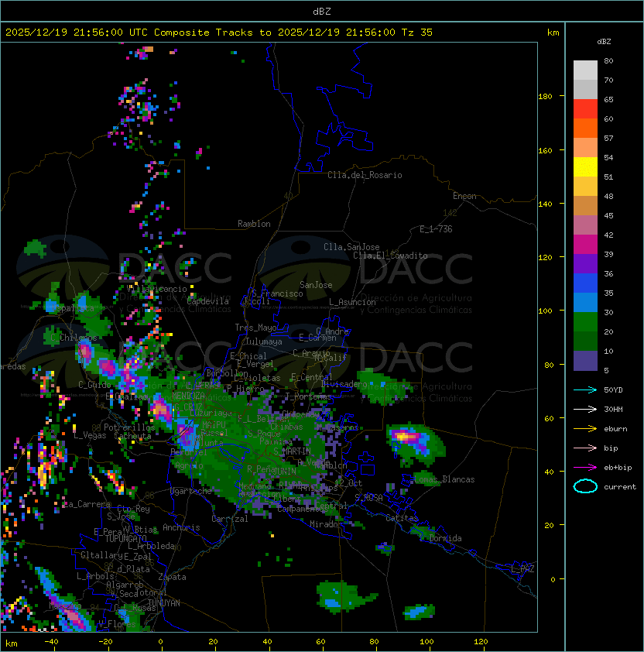
Task: Click the 'L_Asuncion' map label
Action: (x=352, y=302)
